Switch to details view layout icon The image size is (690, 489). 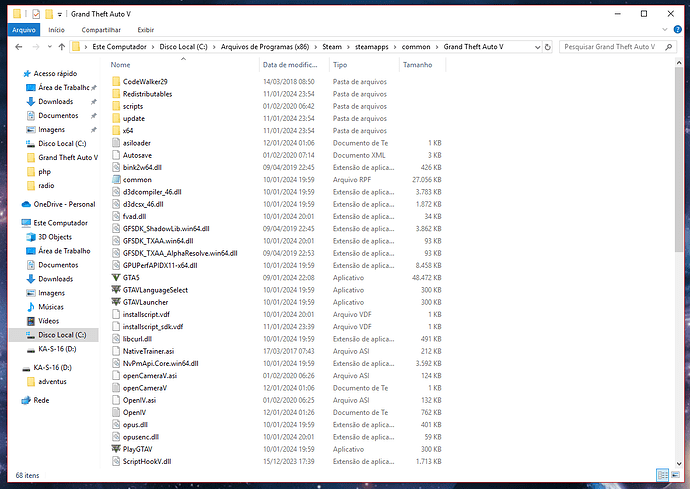662,475
